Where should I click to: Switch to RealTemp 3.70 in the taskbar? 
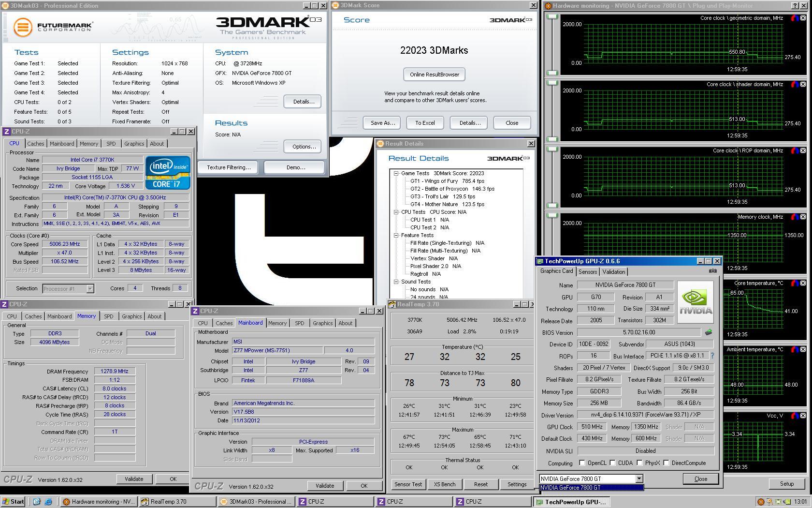177,502
